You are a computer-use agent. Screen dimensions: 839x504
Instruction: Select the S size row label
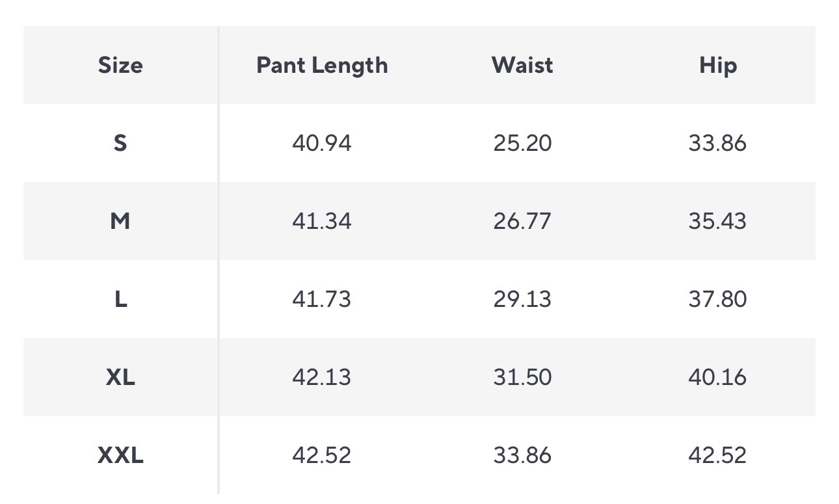120,143
